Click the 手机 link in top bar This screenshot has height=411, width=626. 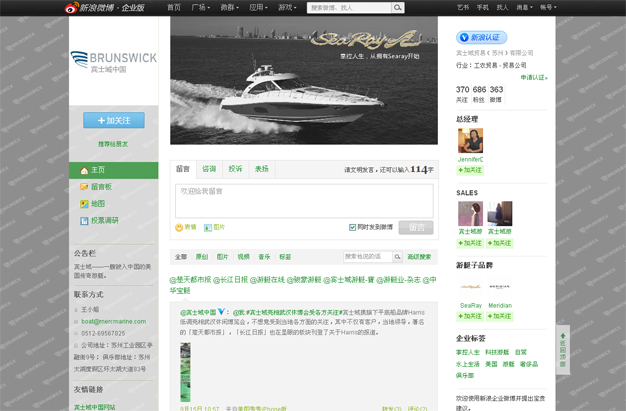[x=483, y=7]
